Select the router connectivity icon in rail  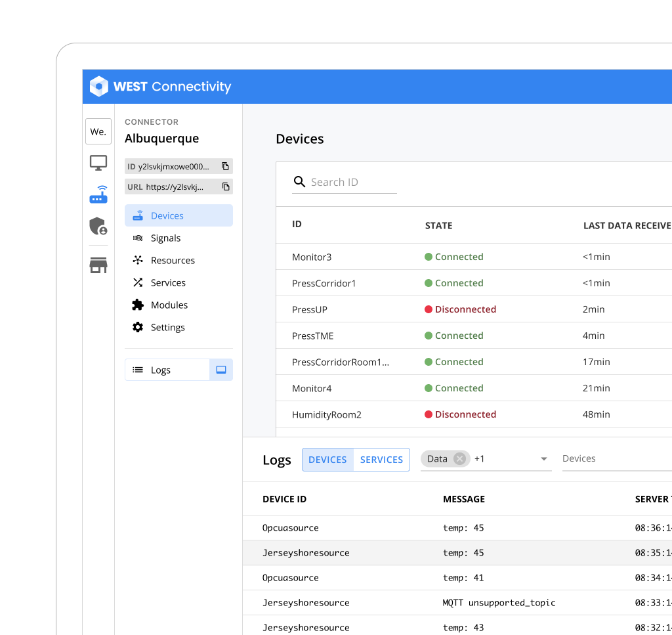click(98, 194)
